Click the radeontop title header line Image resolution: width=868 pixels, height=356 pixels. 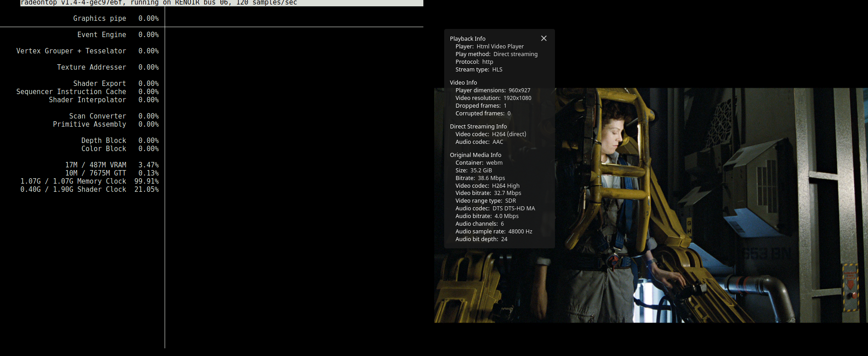pos(158,3)
